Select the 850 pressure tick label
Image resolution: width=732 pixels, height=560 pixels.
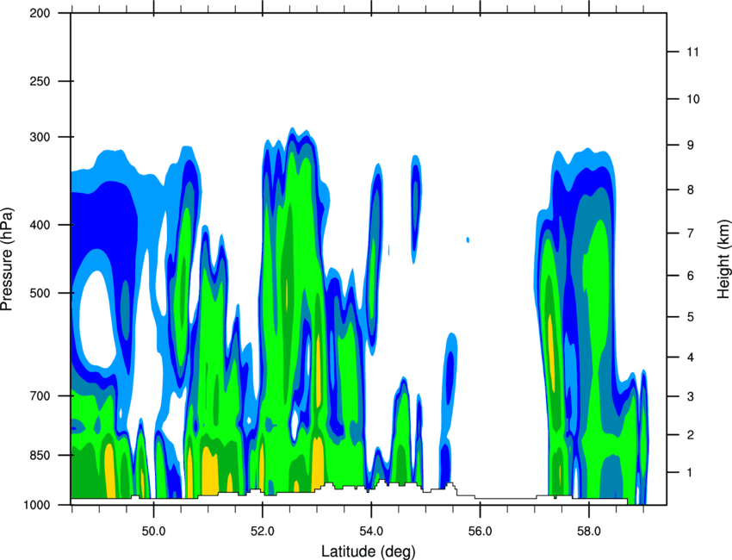[x=40, y=455]
